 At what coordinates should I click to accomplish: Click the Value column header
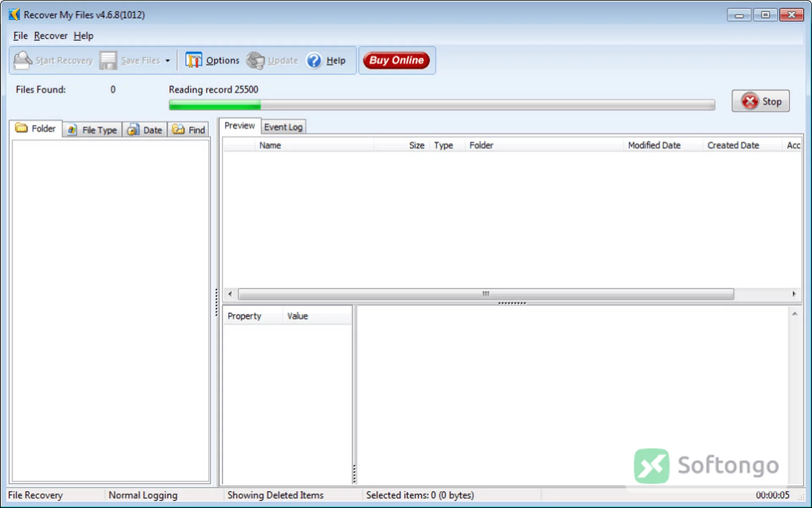(x=317, y=316)
